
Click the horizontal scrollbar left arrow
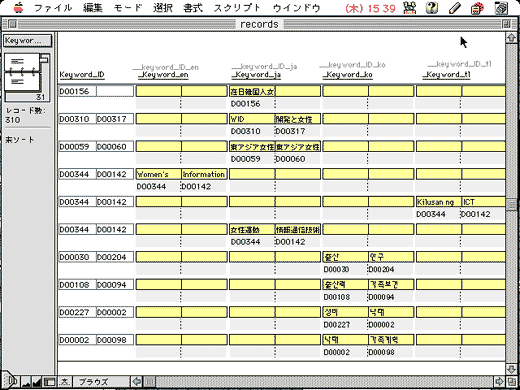tap(136, 381)
